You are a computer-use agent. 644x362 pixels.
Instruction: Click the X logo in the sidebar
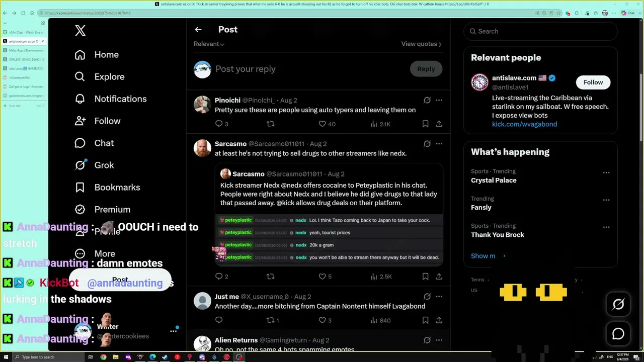pos(80,31)
